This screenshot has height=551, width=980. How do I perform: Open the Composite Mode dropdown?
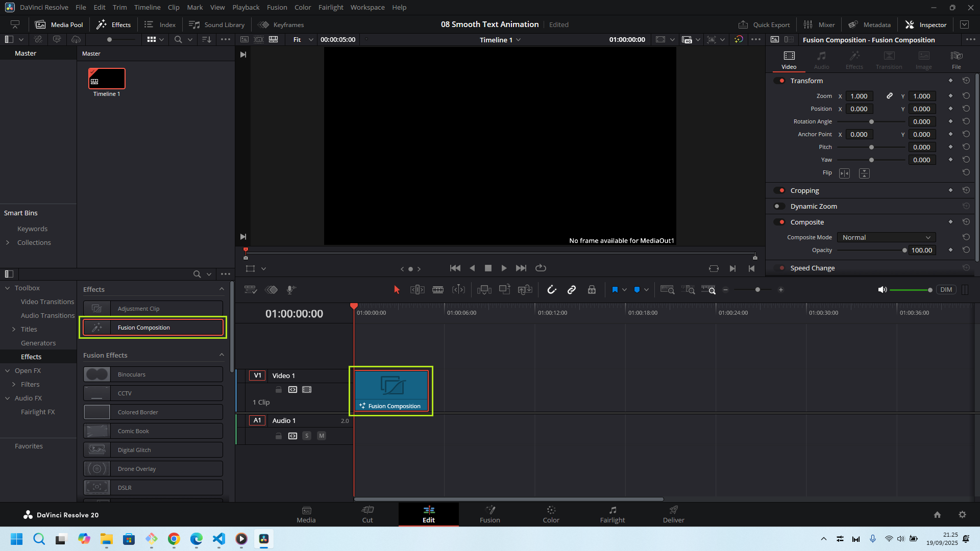(886, 237)
